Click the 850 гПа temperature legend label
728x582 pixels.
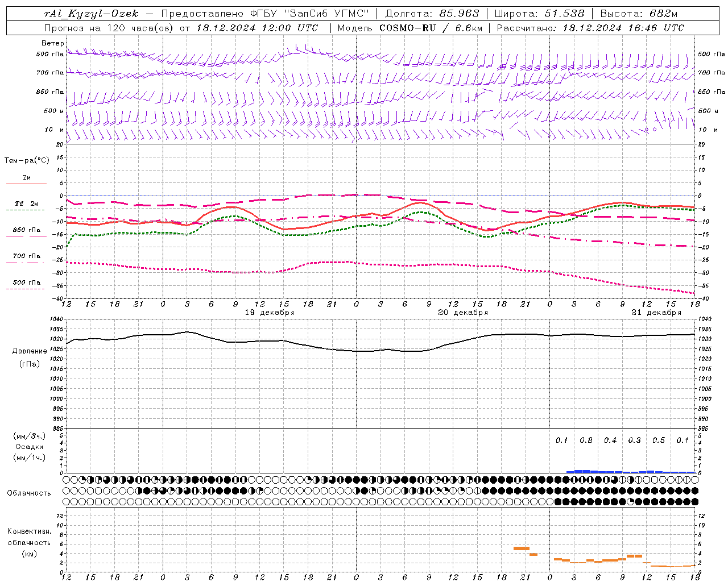pyautogui.click(x=27, y=230)
